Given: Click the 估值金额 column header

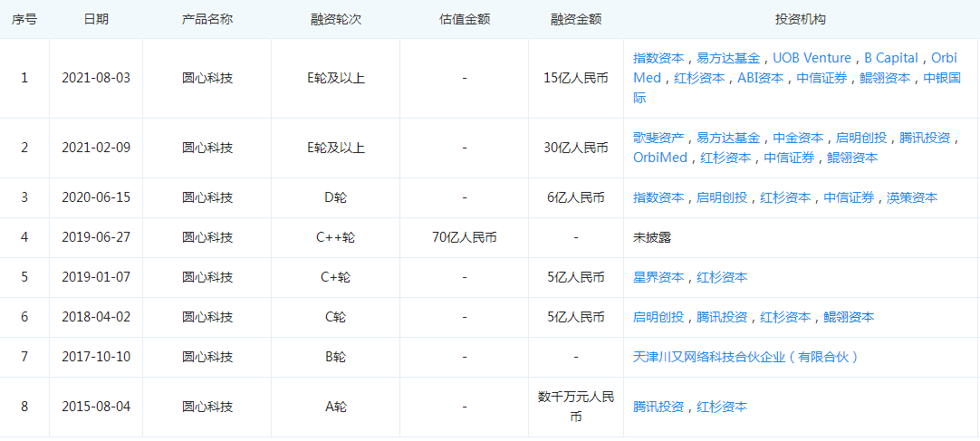Looking at the screenshot, I should pos(465,19).
